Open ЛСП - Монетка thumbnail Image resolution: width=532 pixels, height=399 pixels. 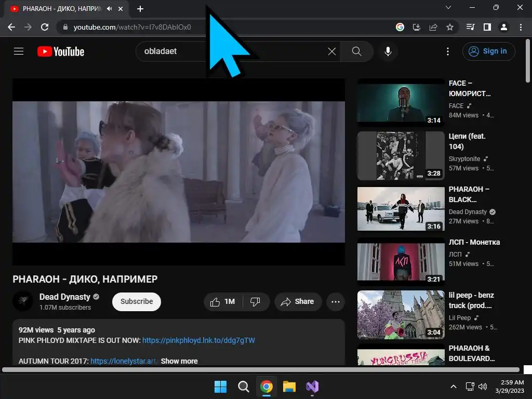(x=401, y=262)
